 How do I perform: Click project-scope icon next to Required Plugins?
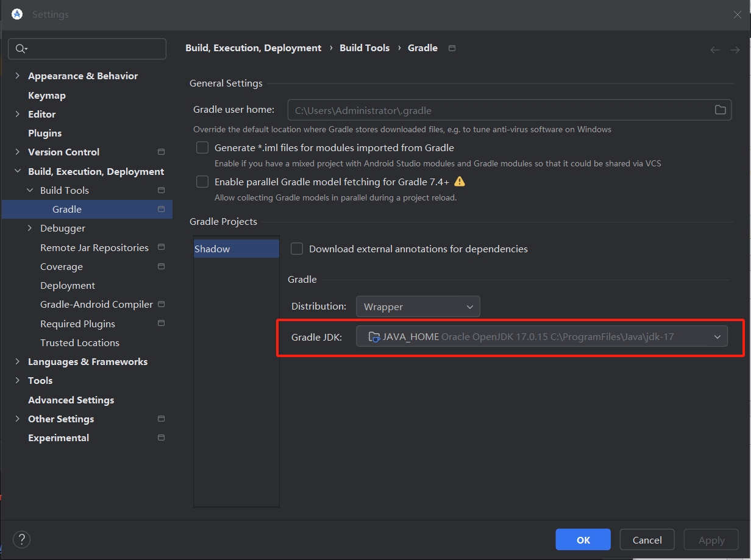tap(161, 323)
